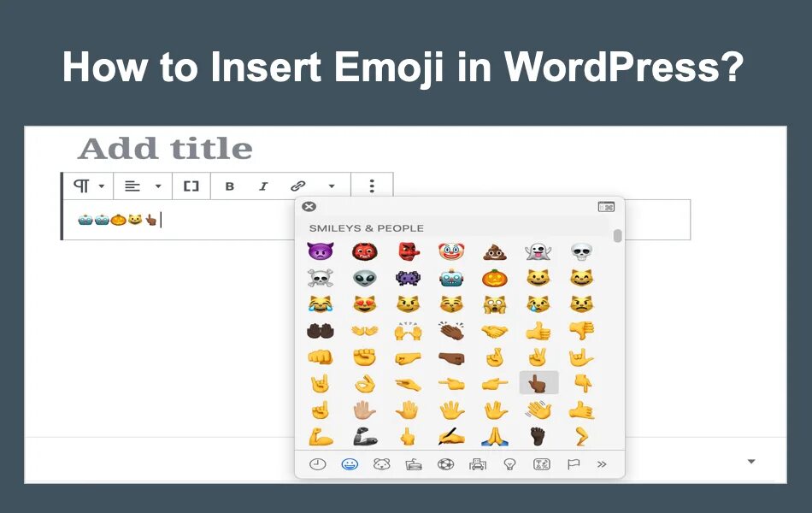Insert the red long-nosed goblin emoji
Viewport: 812px width, 513px height.
409,252
